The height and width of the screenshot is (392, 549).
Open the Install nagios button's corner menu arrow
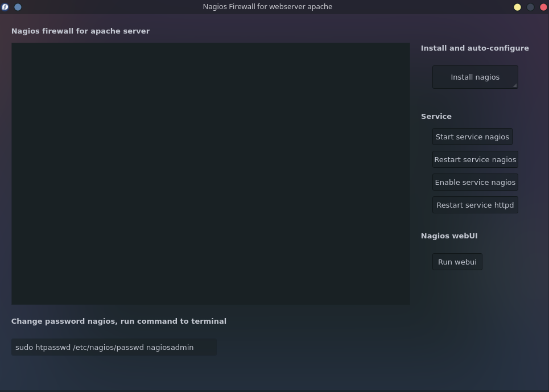[x=515, y=85]
